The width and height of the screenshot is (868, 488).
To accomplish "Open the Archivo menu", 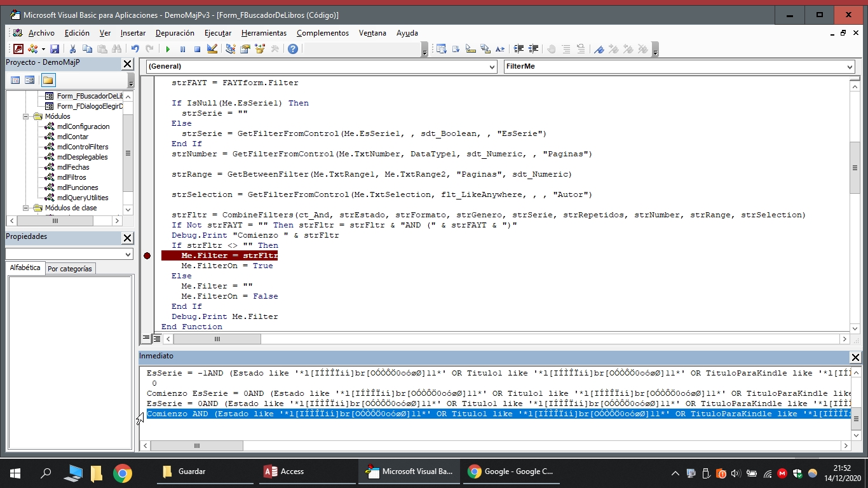I will (x=41, y=33).
